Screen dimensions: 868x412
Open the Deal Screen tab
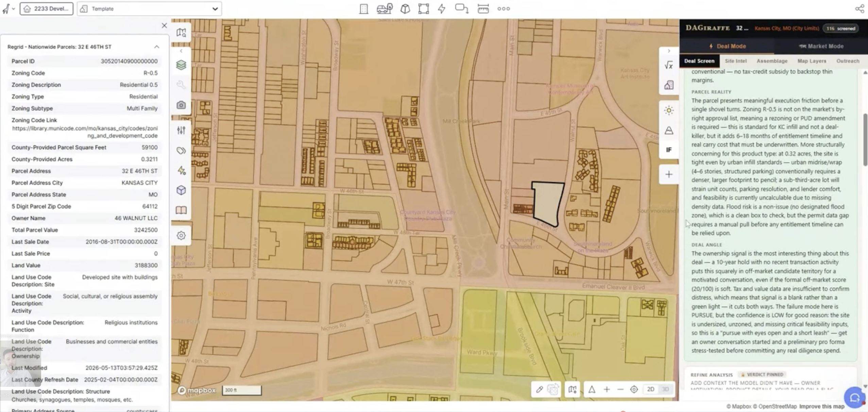(x=699, y=61)
